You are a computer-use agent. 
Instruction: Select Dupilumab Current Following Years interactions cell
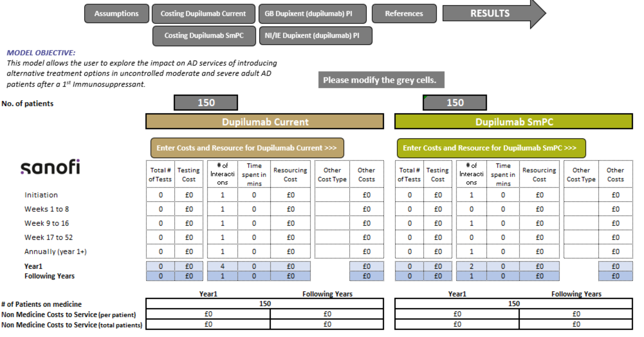(x=223, y=276)
